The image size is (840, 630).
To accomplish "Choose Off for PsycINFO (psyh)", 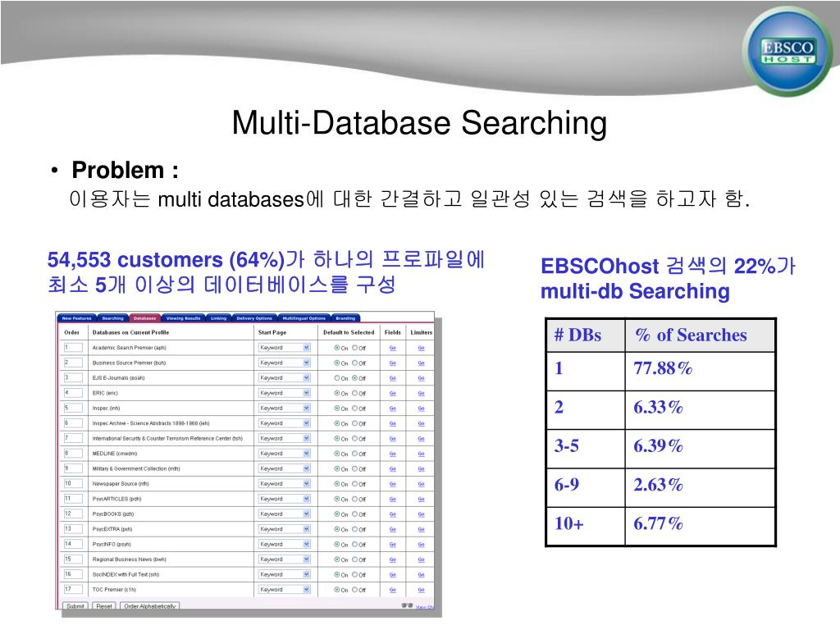I will pos(354,545).
